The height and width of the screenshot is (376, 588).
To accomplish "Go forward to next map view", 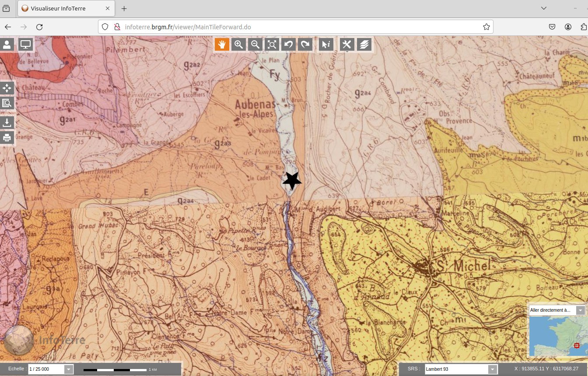I will click(x=305, y=44).
